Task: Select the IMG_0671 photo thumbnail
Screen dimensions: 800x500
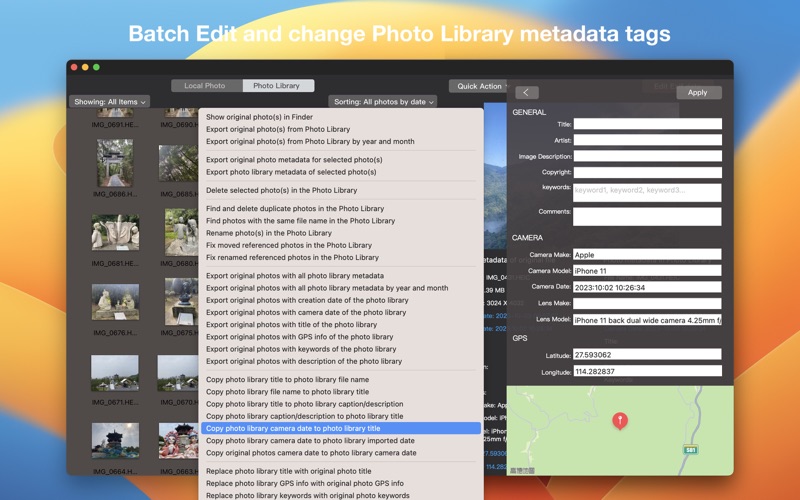Action: click(115, 373)
